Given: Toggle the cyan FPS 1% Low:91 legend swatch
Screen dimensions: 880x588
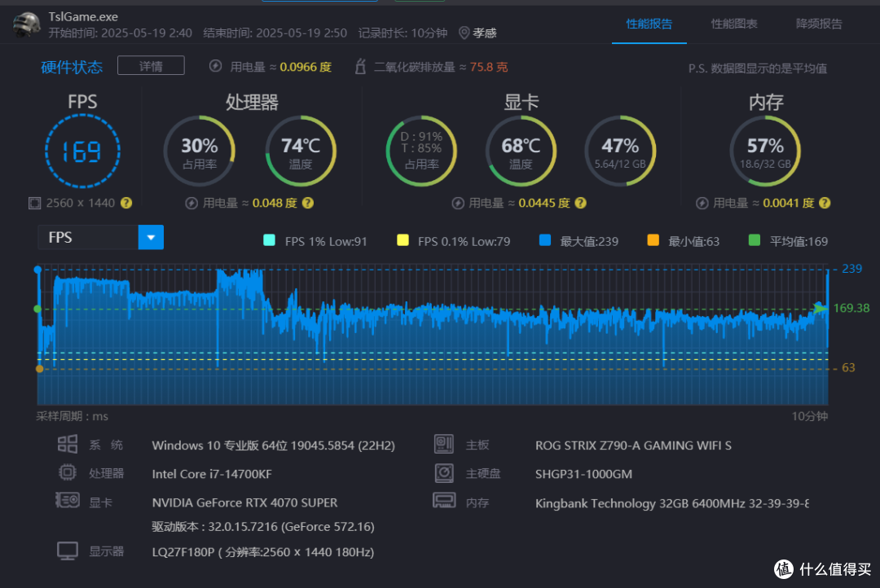Looking at the screenshot, I should [x=270, y=241].
